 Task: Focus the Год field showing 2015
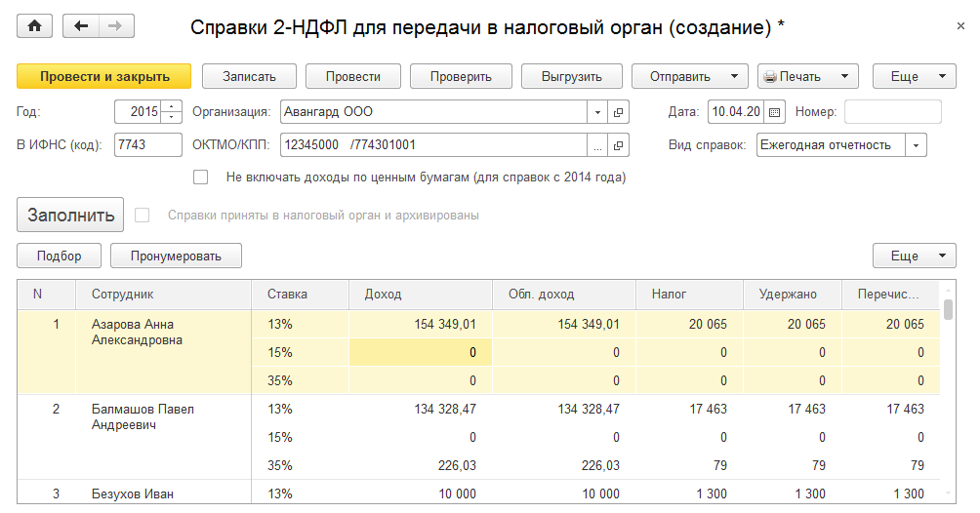point(139,112)
